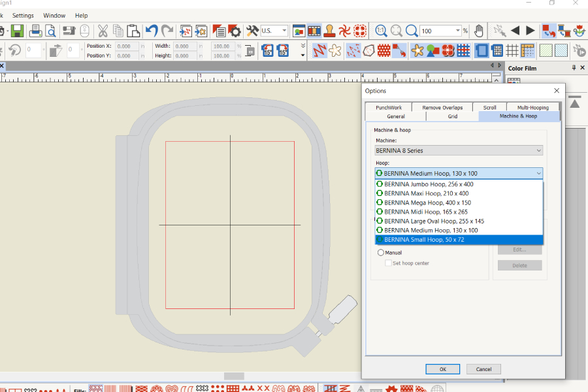Screen dimensions: 588x392
Task: Click Cancel in the Options dialog
Action: 483,369
